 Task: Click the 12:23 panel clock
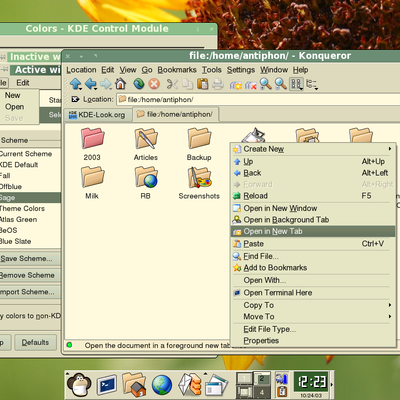click(311, 382)
